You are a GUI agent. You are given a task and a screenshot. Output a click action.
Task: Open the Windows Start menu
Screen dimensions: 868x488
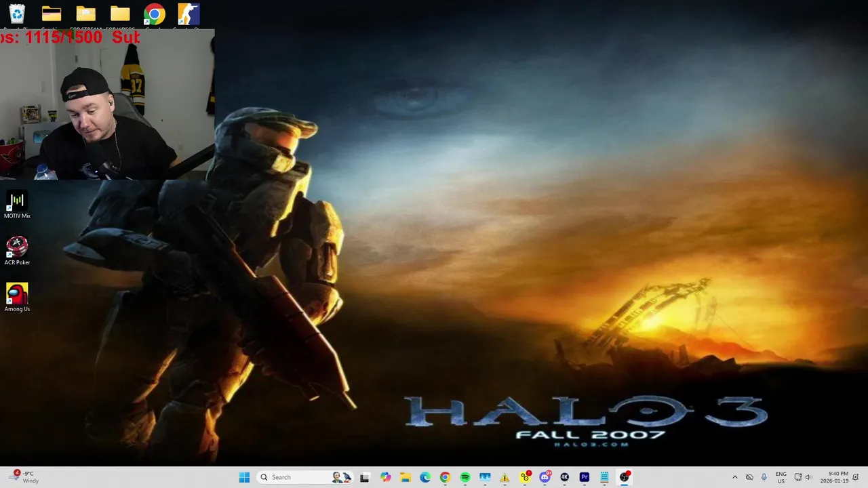click(244, 477)
